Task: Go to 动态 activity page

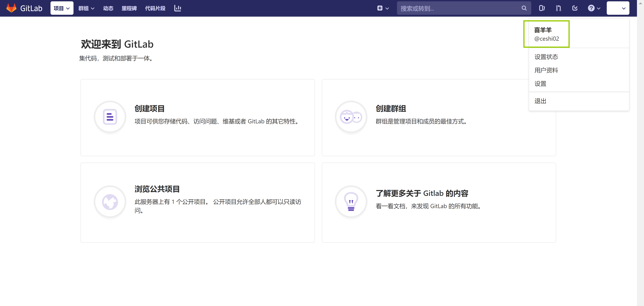Action: (108, 8)
